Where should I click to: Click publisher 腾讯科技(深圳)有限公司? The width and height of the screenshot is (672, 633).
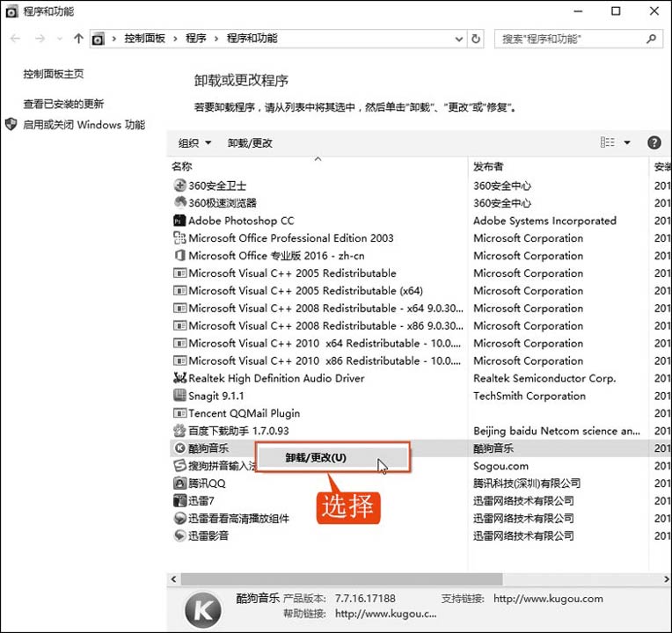click(x=527, y=483)
